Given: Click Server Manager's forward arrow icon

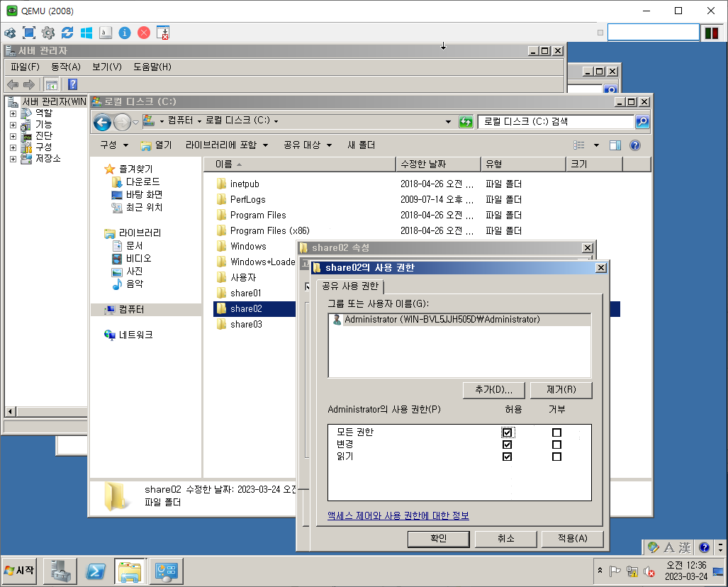Looking at the screenshot, I should [x=29, y=84].
